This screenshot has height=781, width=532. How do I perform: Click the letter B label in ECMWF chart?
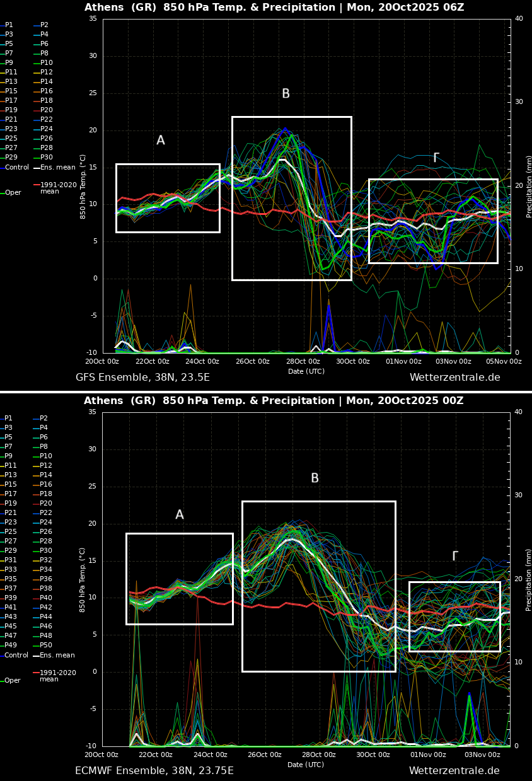click(315, 478)
